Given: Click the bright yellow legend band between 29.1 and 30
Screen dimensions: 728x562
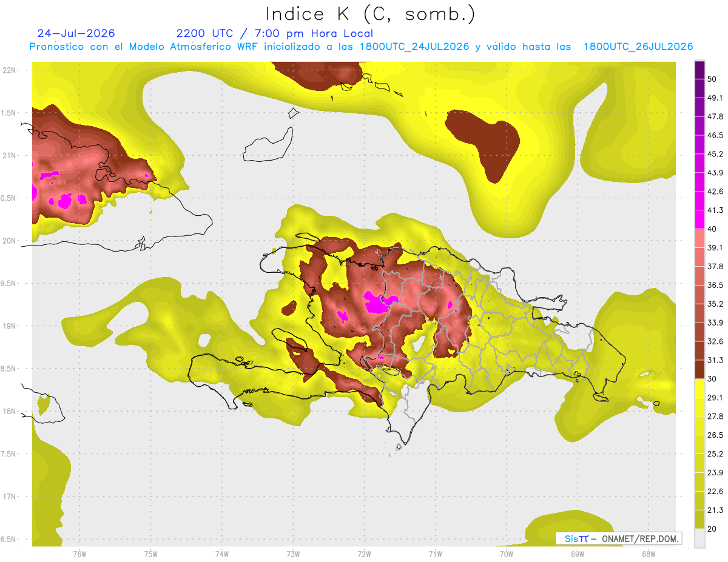Looking at the screenshot, I should (699, 388).
